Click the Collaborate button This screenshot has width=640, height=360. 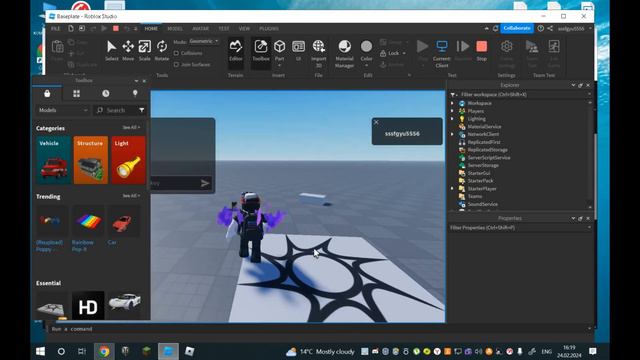pos(517,28)
